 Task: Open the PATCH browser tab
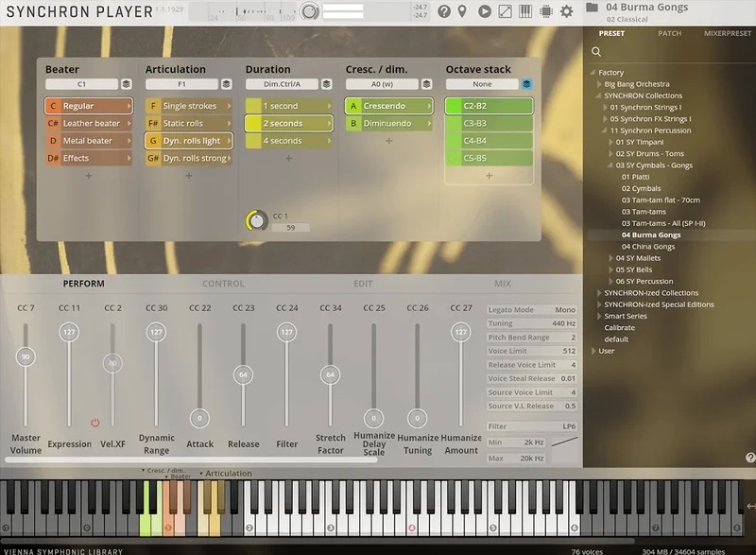pyautogui.click(x=670, y=33)
